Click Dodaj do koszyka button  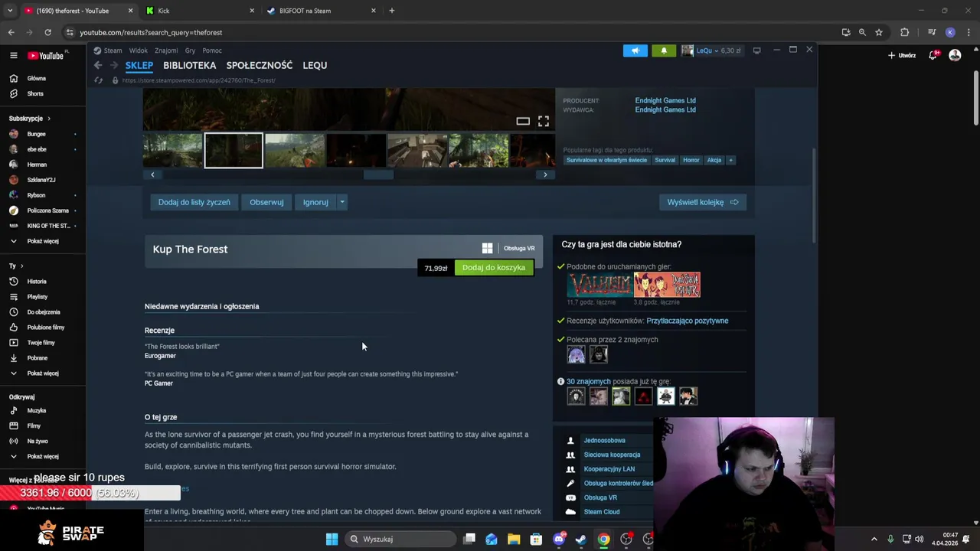[494, 268]
